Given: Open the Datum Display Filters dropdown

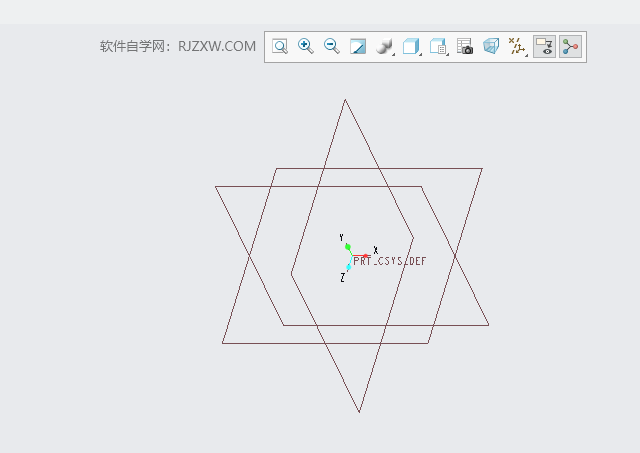Looking at the screenshot, I should click(517, 46).
